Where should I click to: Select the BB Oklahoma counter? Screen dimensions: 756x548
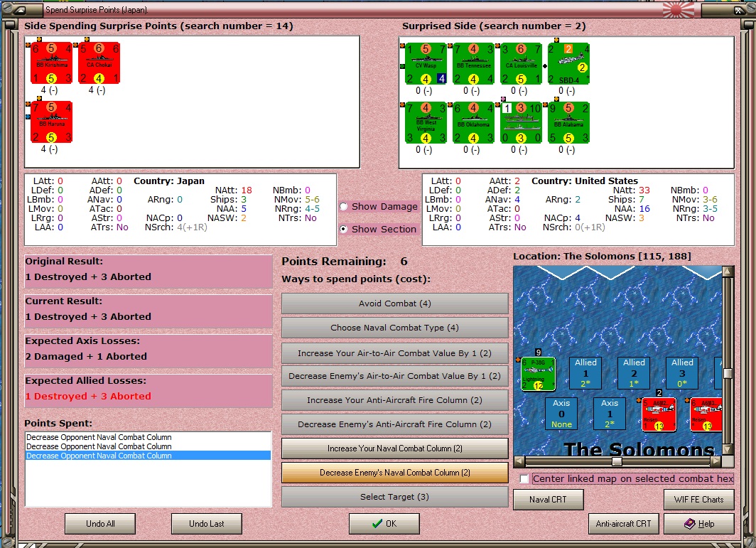[x=473, y=122]
